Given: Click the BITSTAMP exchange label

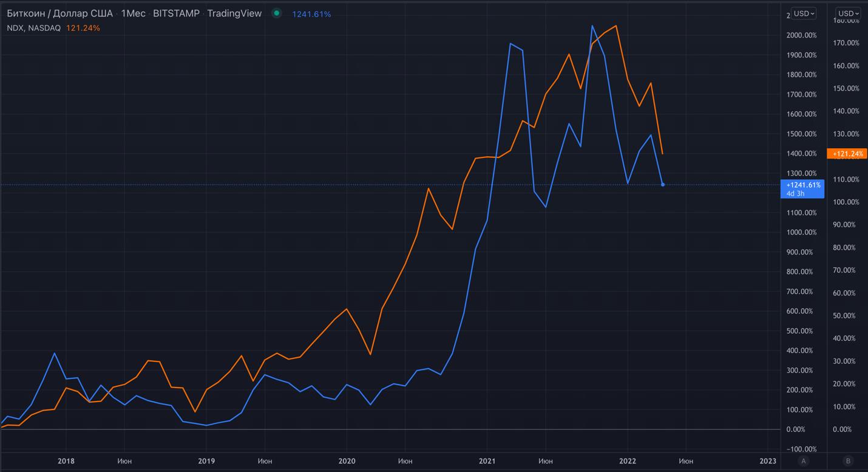Looking at the screenshot, I should (x=176, y=13).
